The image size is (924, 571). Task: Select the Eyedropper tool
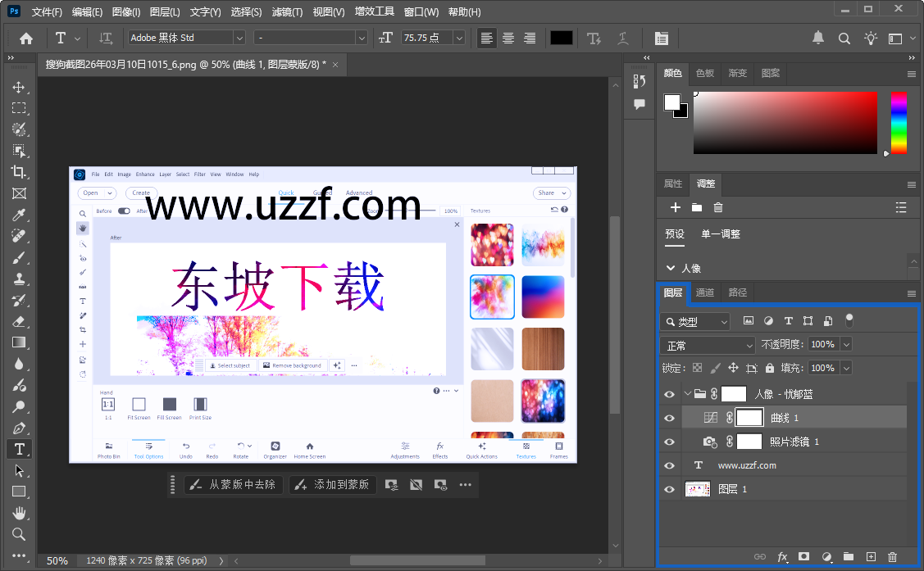pos(19,215)
